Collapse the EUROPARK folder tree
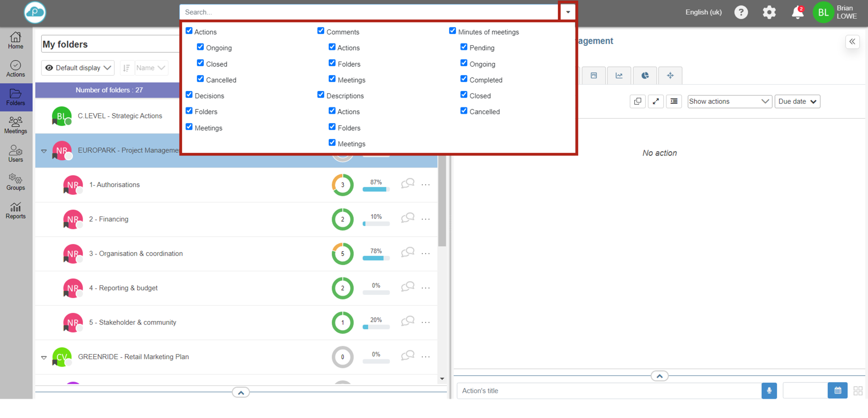The image size is (868, 418). (44, 151)
